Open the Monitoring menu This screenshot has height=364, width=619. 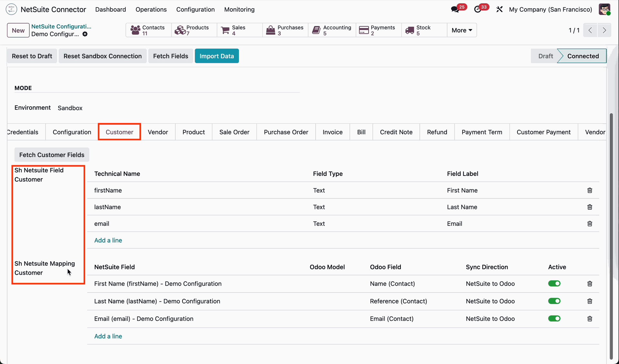(x=240, y=9)
